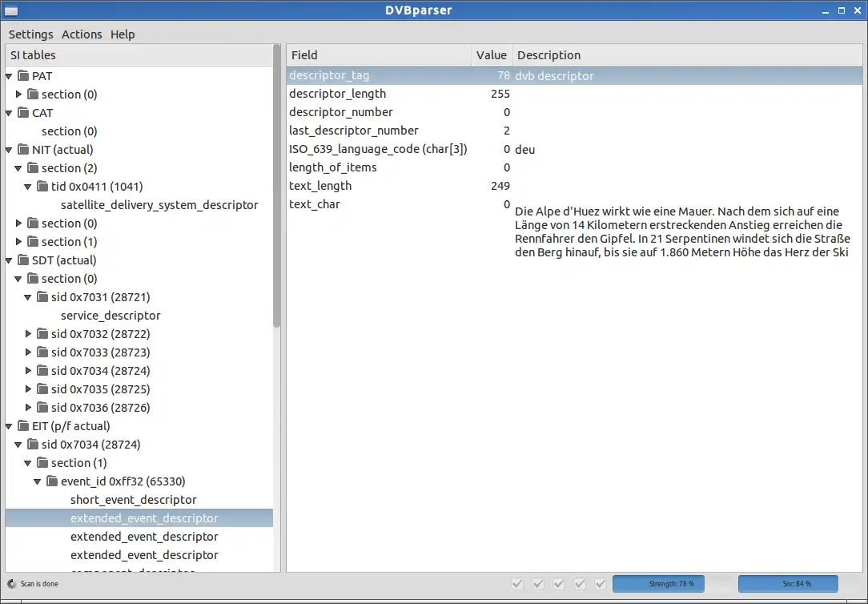
Task: Select the length_of_items row
Action: coord(575,167)
